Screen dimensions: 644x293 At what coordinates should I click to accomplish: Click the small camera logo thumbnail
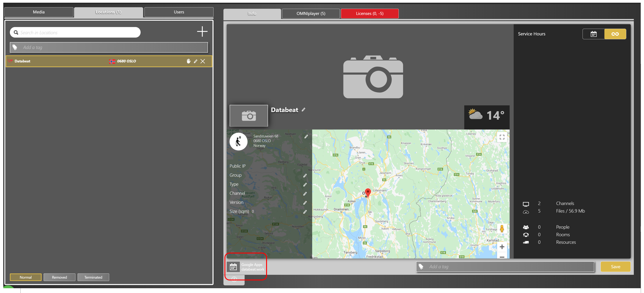[x=249, y=116]
